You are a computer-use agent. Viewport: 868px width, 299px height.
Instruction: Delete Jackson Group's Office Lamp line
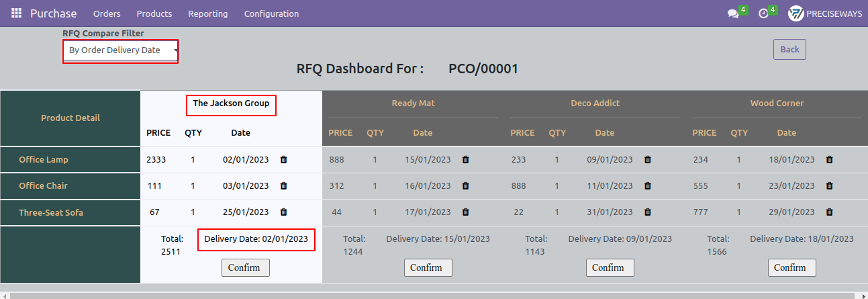point(283,160)
